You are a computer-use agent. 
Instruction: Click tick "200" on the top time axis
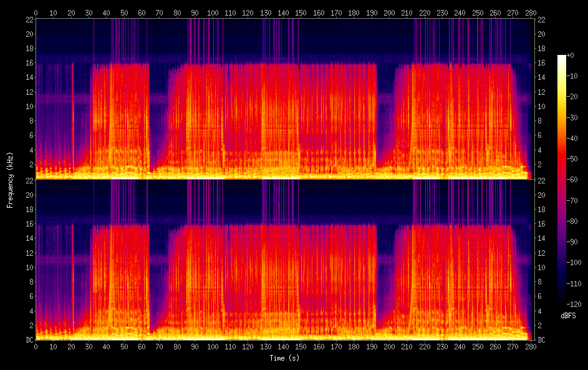point(389,12)
